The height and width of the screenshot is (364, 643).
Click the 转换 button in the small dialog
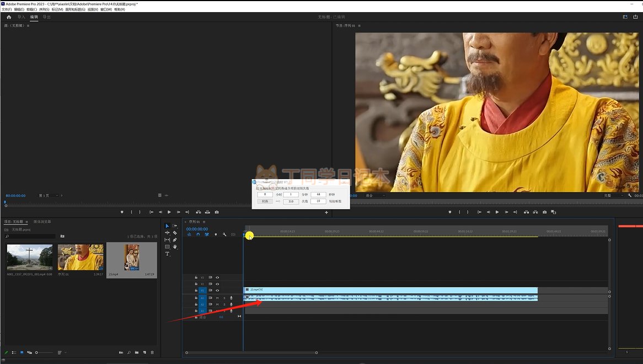[x=265, y=201]
